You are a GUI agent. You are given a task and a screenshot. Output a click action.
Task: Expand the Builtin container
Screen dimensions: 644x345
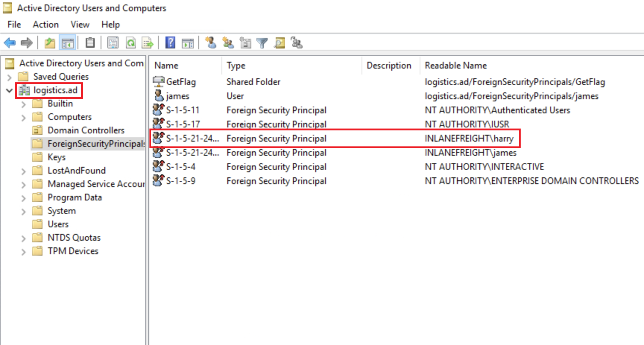[x=23, y=104]
